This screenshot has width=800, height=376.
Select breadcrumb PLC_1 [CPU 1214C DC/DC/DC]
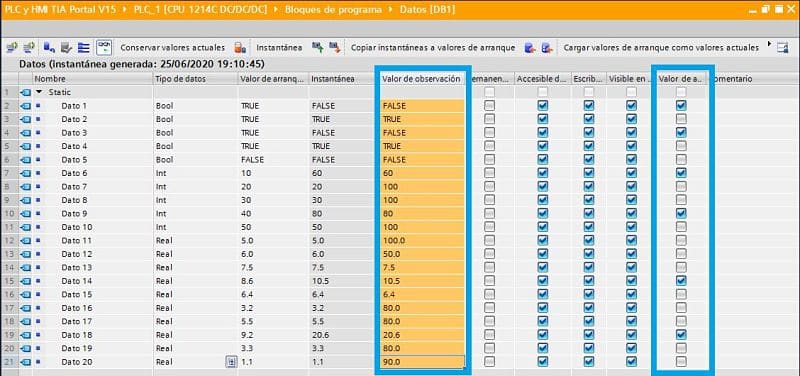tap(200, 9)
